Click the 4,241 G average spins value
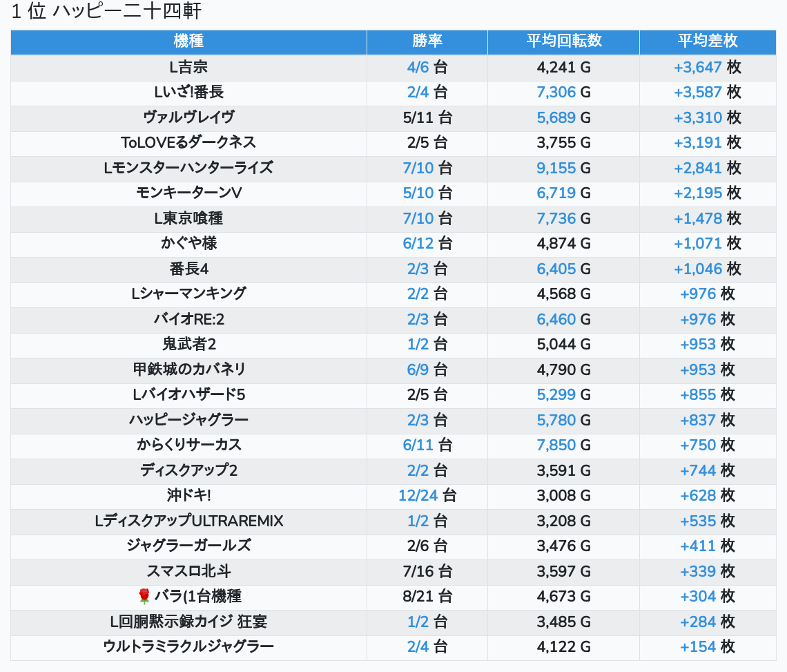 click(563, 67)
